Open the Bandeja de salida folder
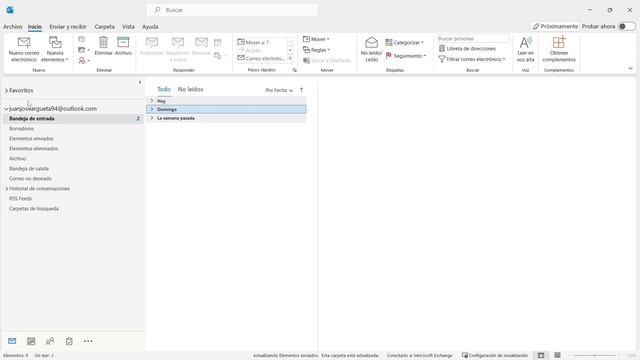Screen dimensions: 640x360 [29, 169]
